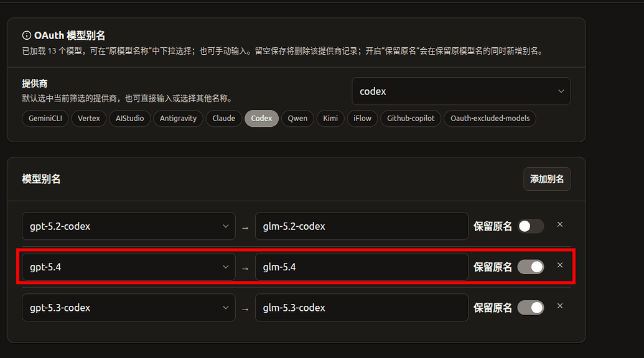Click the 提供商 label
The image size is (644, 358).
pyautogui.click(x=34, y=84)
